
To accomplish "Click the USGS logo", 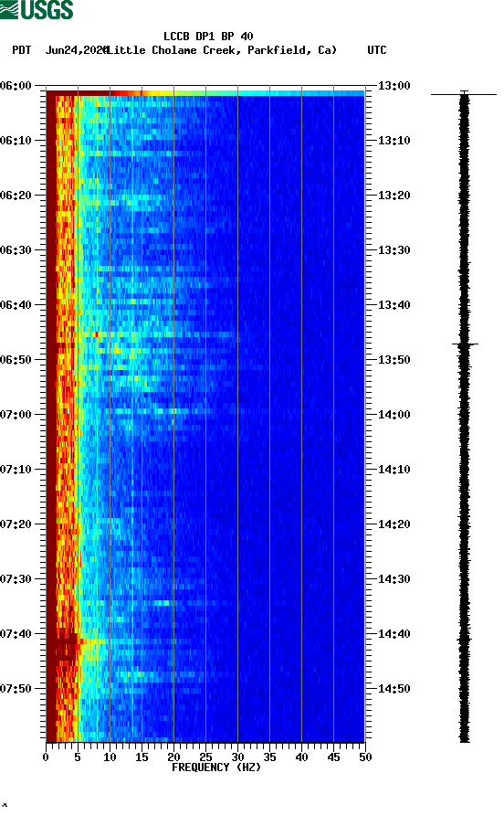I will point(37,9).
